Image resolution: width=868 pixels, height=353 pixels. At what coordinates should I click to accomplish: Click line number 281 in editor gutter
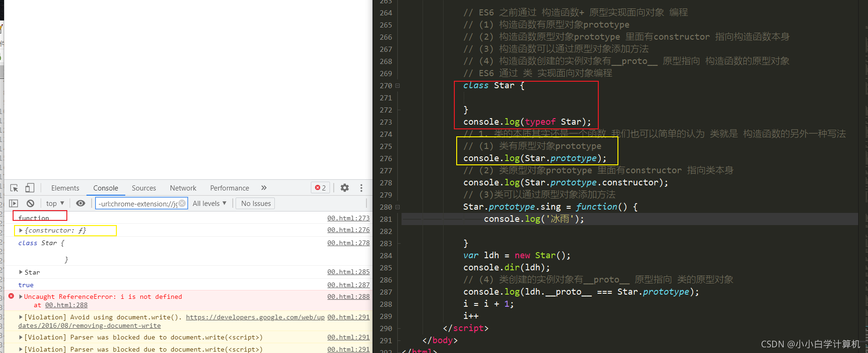[386, 219]
